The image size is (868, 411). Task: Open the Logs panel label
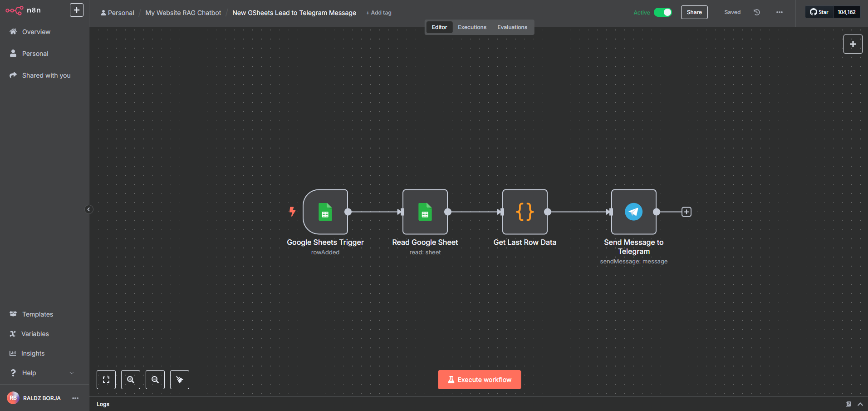click(103, 404)
